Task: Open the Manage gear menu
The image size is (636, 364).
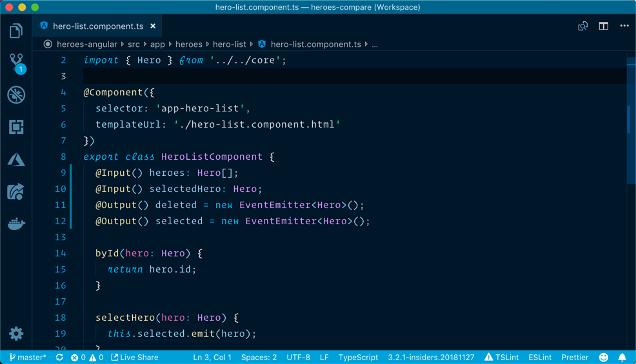Action: coord(16,333)
